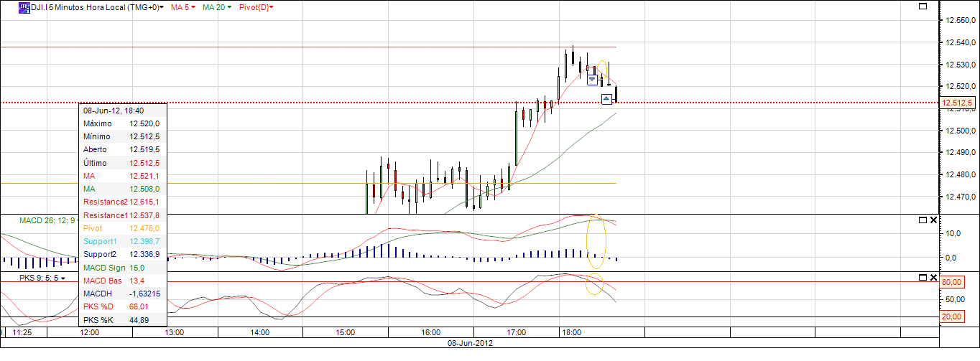Open the MA 20 indicator dropdown
This screenshot has height=361, width=980.
[229, 7]
